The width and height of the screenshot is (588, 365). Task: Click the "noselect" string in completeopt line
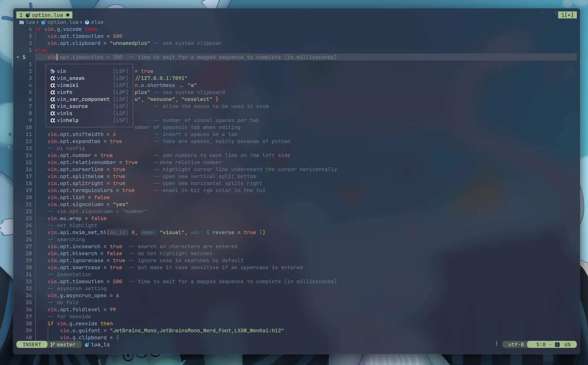[197, 99]
